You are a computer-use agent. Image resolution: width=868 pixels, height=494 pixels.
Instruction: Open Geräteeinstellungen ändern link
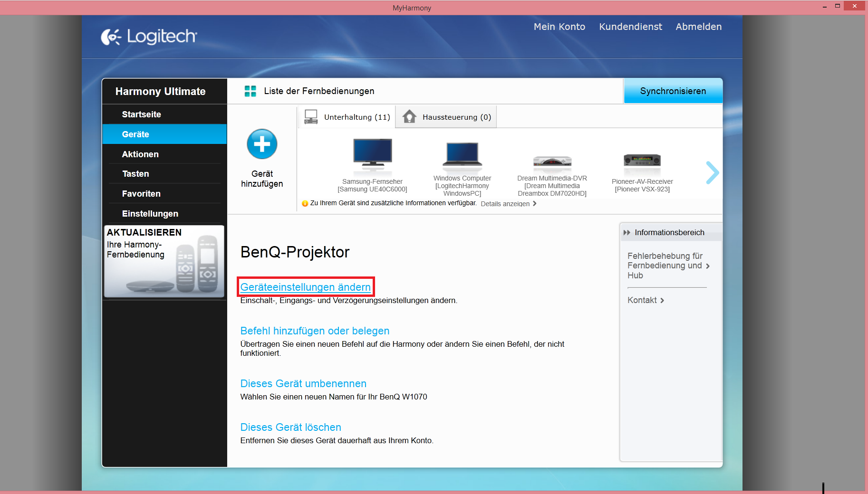tap(305, 287)
